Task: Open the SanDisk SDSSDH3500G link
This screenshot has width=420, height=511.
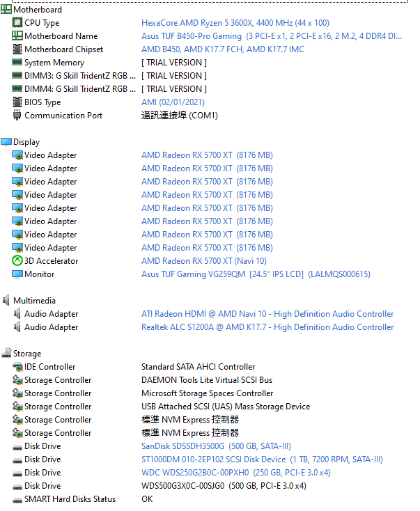Action: pyautogui.click(x=216, y=446)
